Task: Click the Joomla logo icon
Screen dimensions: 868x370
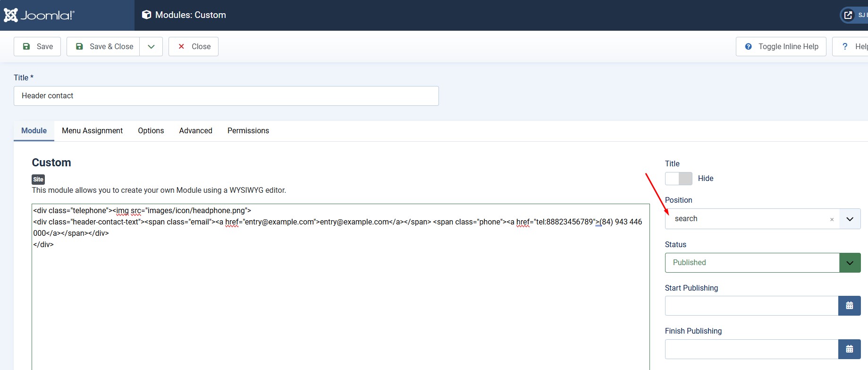Action: (11, 15)
